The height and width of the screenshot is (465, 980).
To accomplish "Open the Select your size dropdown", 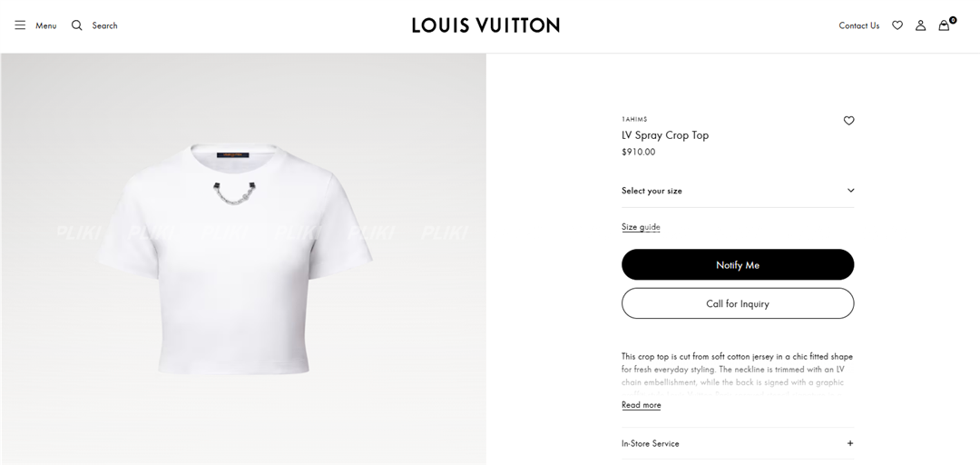I will (x=737, y=191).
